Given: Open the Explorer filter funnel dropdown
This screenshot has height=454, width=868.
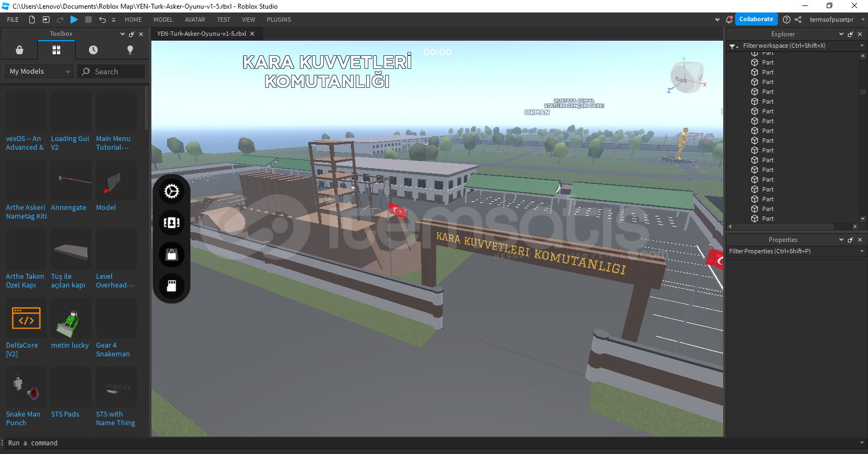Looking at the screenshot, I should pyautogui.click(x=734, y=46).
